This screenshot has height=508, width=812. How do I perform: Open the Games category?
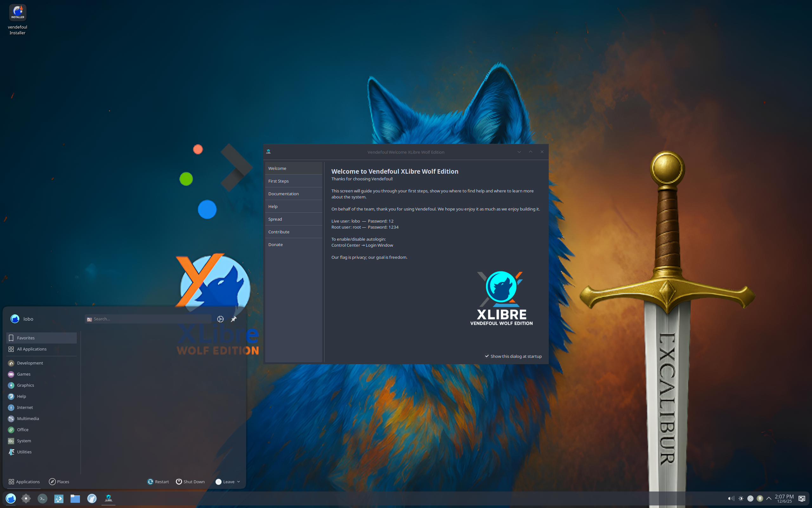tap(41, 374)
